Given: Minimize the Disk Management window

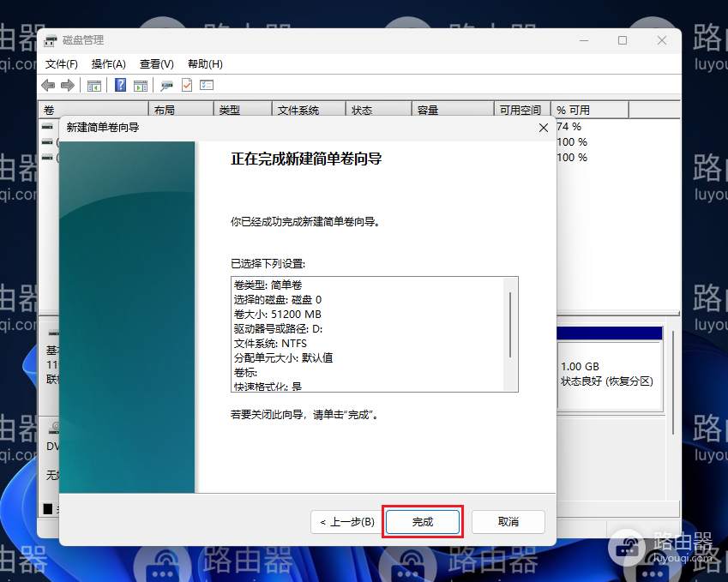Looking at the screenshot, I should pyautogui.click(x=584, y=40).
